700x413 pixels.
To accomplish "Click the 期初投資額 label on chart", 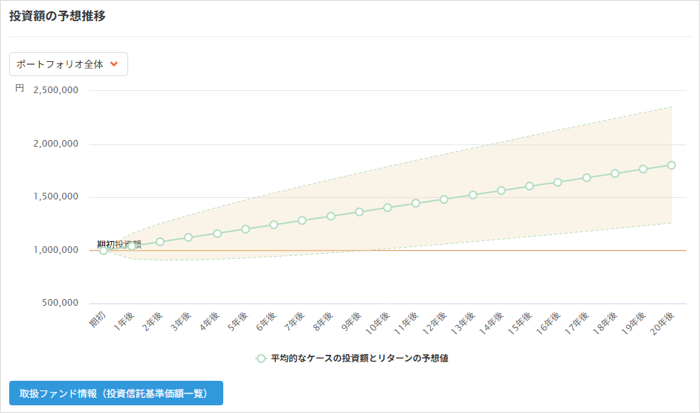I will (x=119, y=243).
